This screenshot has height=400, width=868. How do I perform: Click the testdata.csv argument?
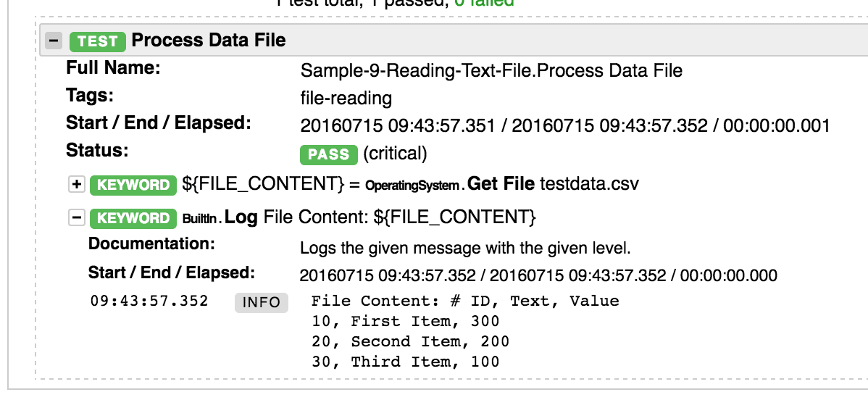tap(590, 184)
